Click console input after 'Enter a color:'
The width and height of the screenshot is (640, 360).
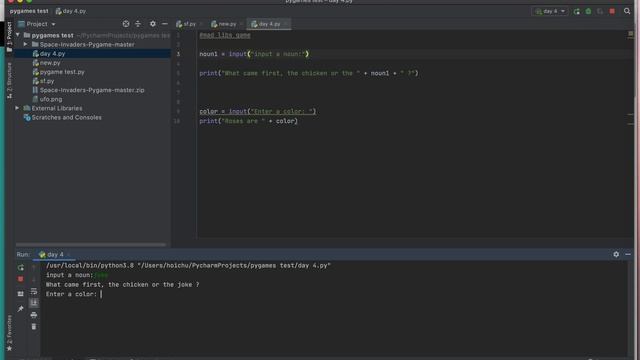101,294
